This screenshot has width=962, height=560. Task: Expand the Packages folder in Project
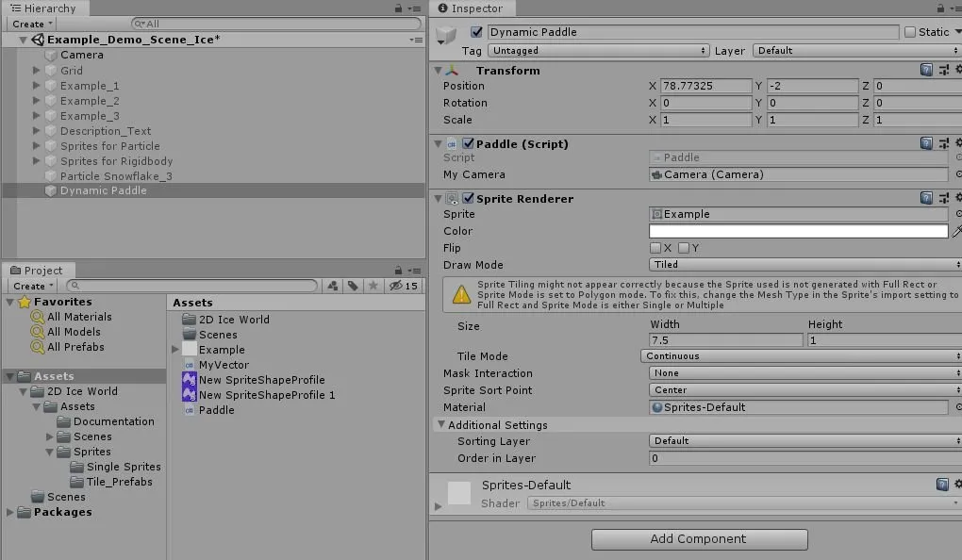click(9, 512)
